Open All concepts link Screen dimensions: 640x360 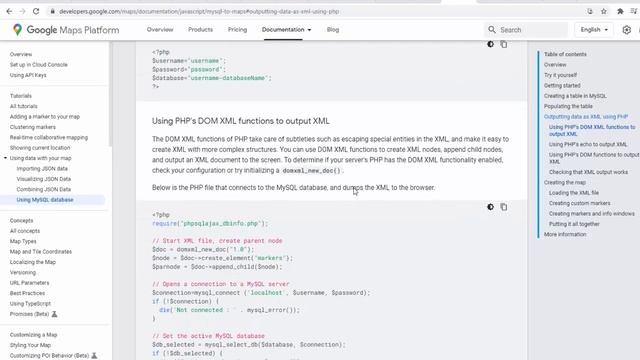click(x=25, y=231)
